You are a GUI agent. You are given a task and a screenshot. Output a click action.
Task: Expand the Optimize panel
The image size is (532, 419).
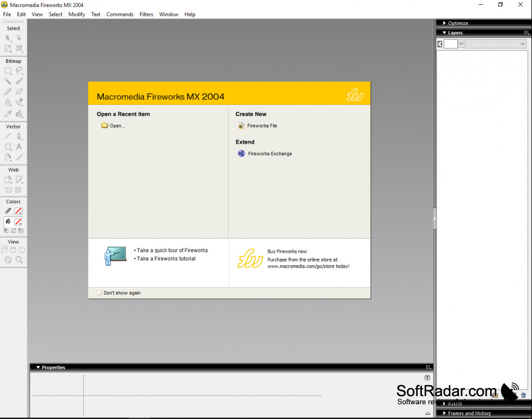pos(444,23)
